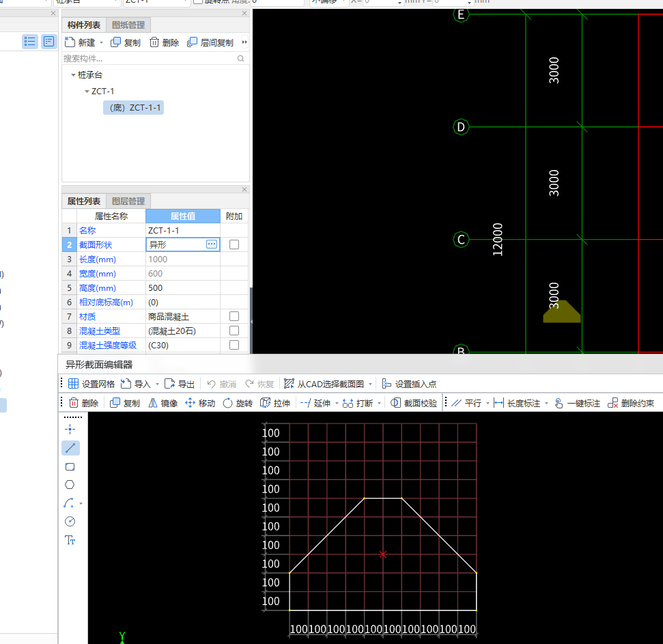Viewport: 663px width, 644px height.
Task: Open the 新建 dropdown arrow
Action: point(101,43)
